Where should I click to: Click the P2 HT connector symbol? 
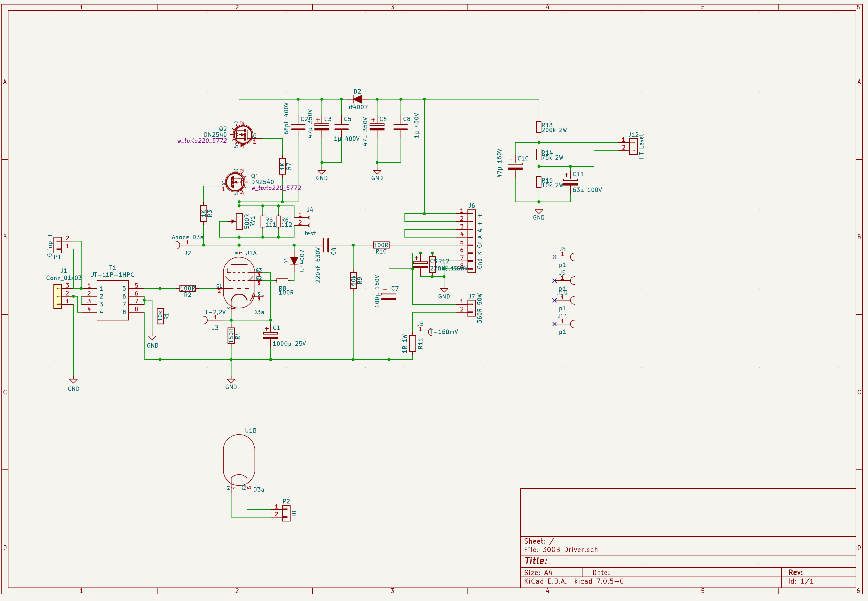click(x=286, y=513)
